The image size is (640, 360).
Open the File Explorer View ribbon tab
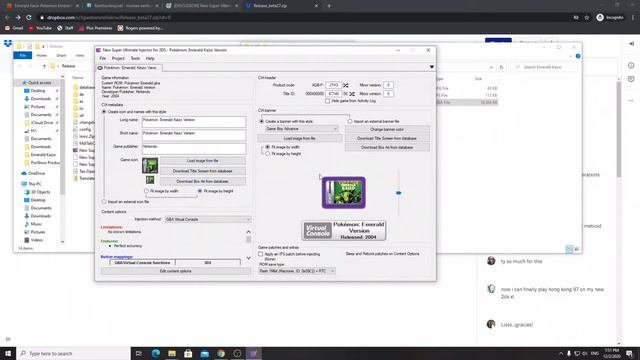tap(80, 55)
